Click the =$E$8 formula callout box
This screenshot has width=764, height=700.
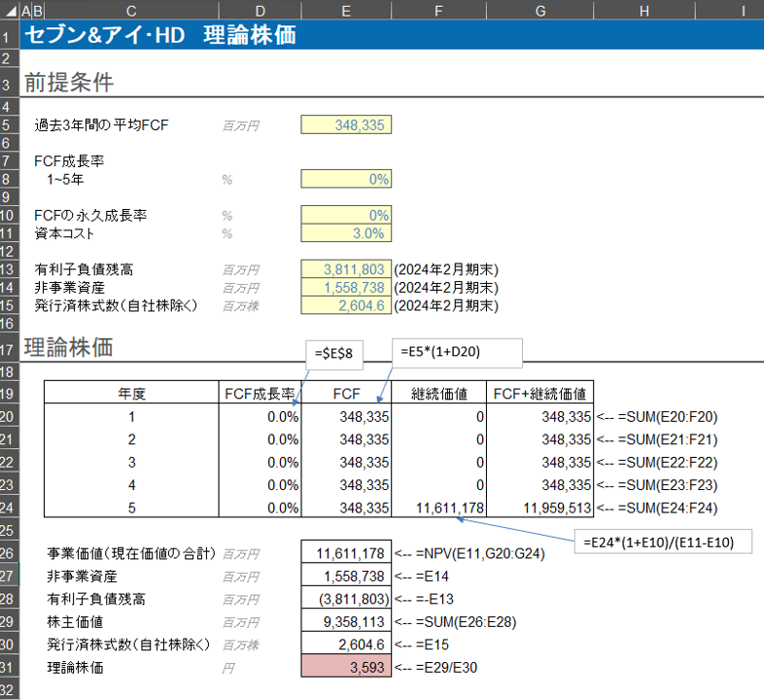pos(334,354)
